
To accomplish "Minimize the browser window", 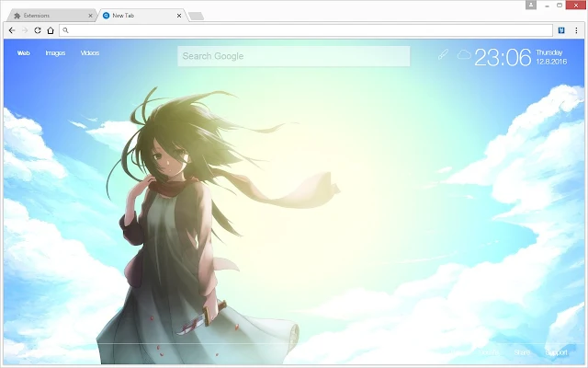I will pyautogui.click(x=548, y=6).
